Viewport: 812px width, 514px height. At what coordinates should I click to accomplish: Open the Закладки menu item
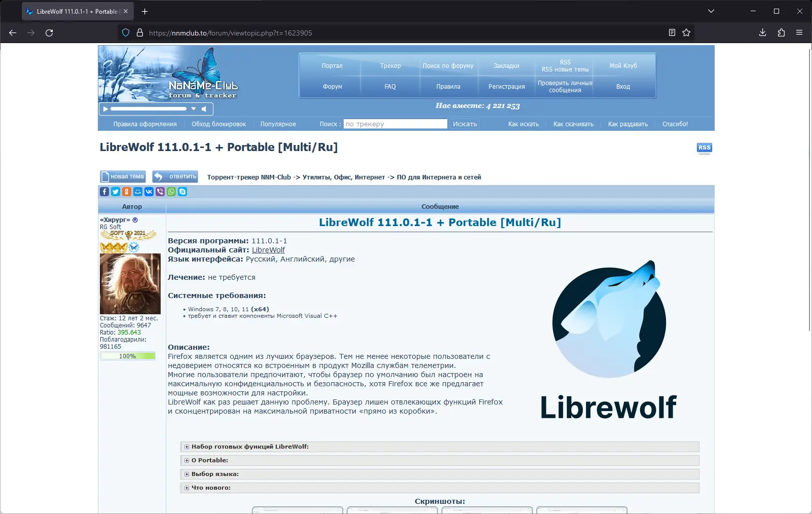click(506, 66)
